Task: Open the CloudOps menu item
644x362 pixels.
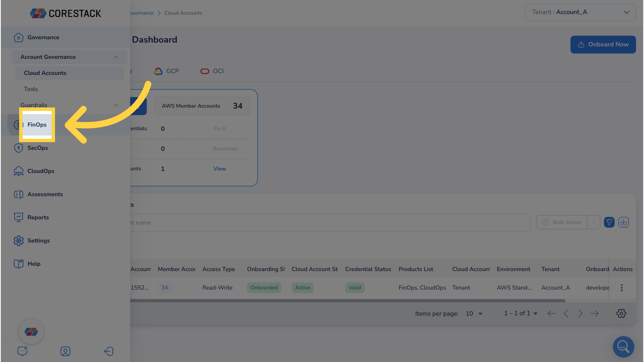Action: [x=41, y=171]
